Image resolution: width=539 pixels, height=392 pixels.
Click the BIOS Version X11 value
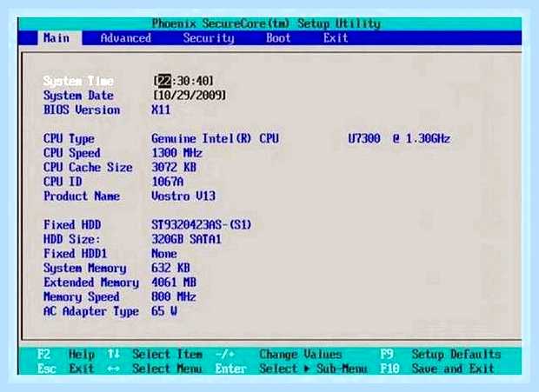coord(161,110)
